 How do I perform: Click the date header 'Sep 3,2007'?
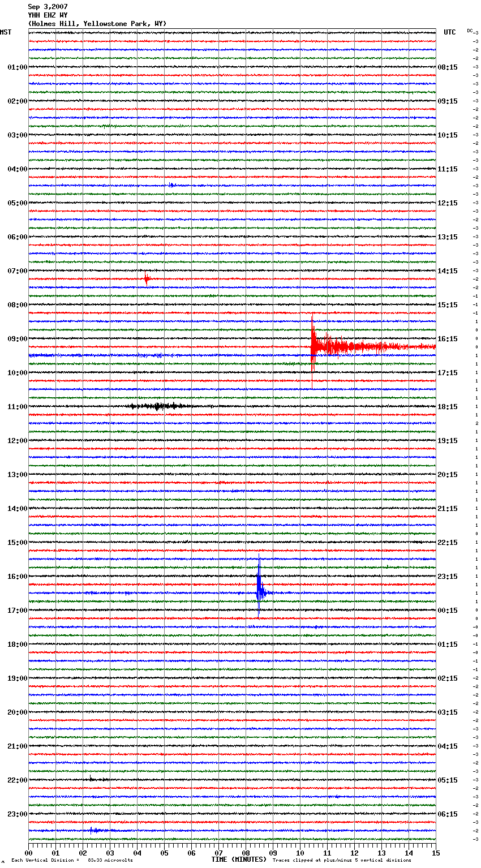pyautogui.click(x=48, y=7)
